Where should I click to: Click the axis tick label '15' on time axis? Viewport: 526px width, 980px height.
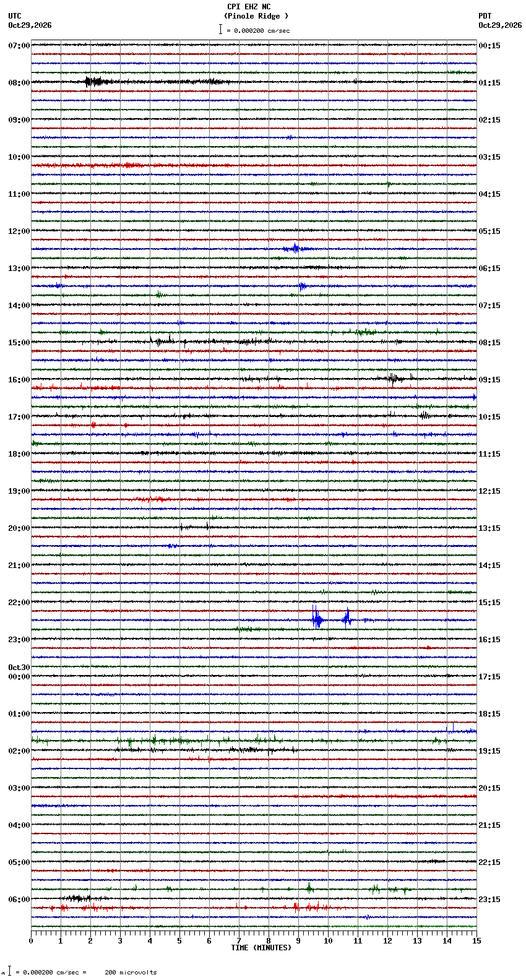tap(476, 941)
